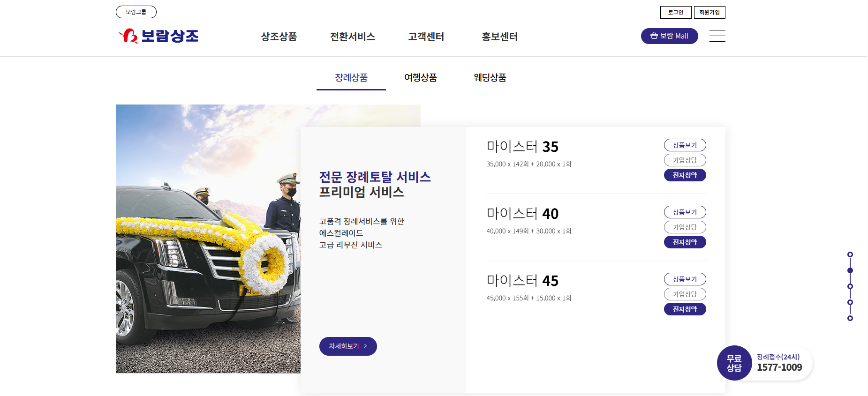
Task: Click the 전문 장례토탈 서비스 heading
Action: [375, 177]
